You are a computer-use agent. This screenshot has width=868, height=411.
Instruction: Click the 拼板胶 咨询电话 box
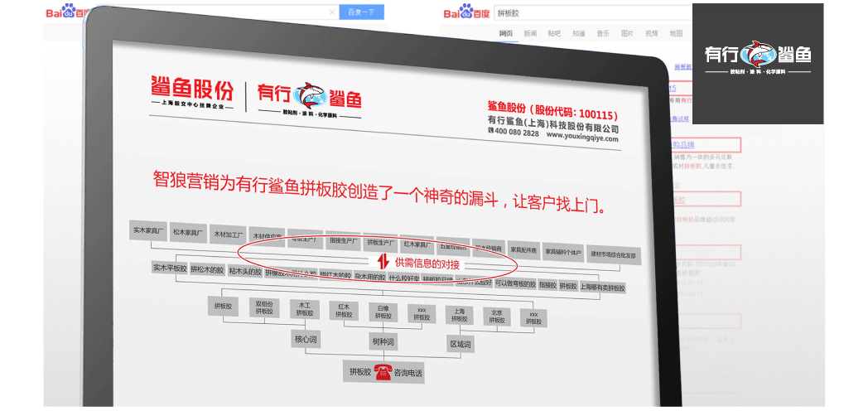[383, 372]
